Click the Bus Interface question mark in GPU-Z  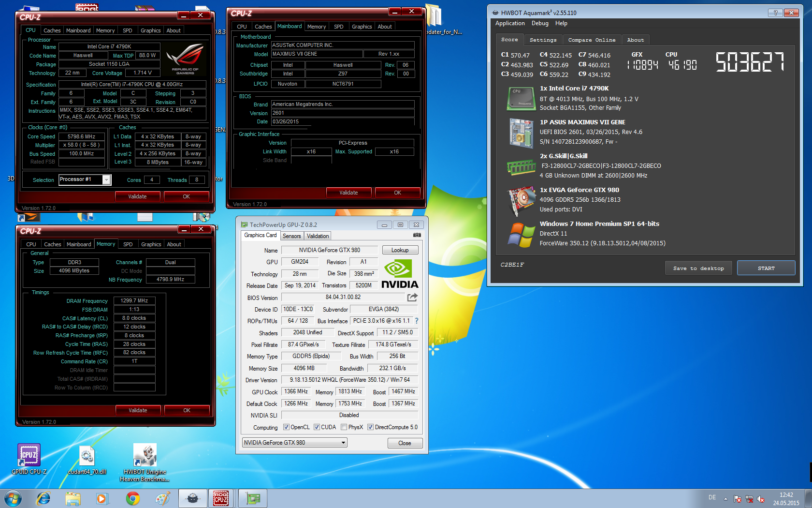pyautogui.click(x=417, y=321)
